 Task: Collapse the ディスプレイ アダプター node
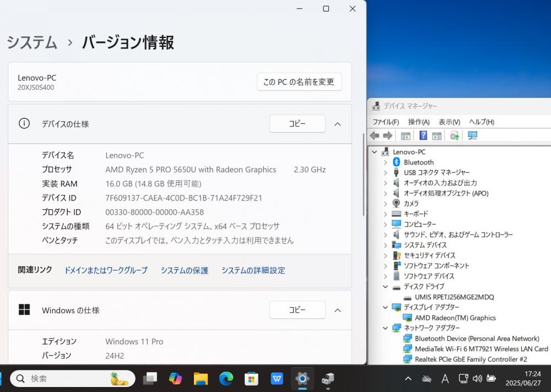pos(386,307)
